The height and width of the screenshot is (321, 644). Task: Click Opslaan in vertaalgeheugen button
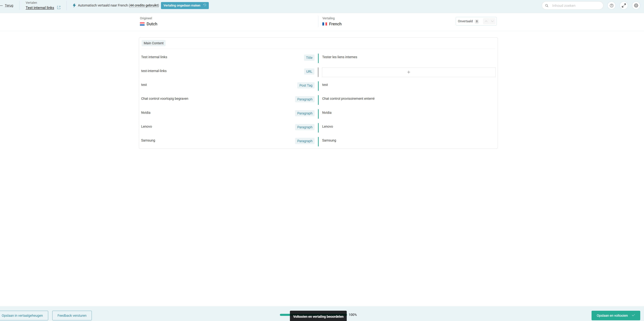tap(22, 316)
